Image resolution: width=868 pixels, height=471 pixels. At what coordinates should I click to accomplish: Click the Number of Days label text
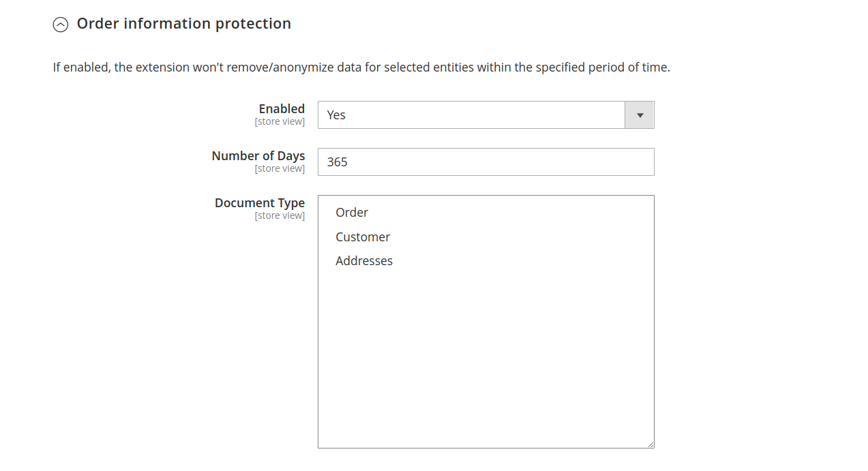click(258, 155)
